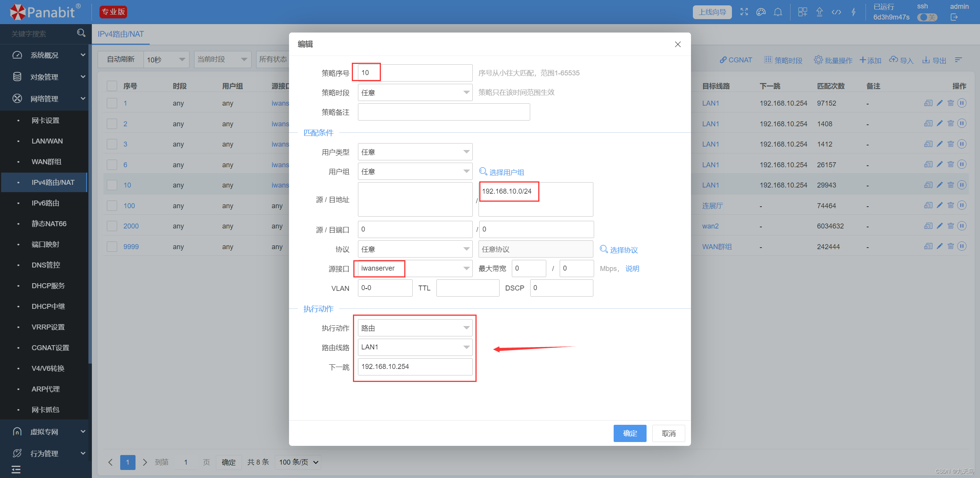The image size is (980, 478).
Task: Open the 路由线路 dropdown showing LAN1
Action: click(415, 347)
